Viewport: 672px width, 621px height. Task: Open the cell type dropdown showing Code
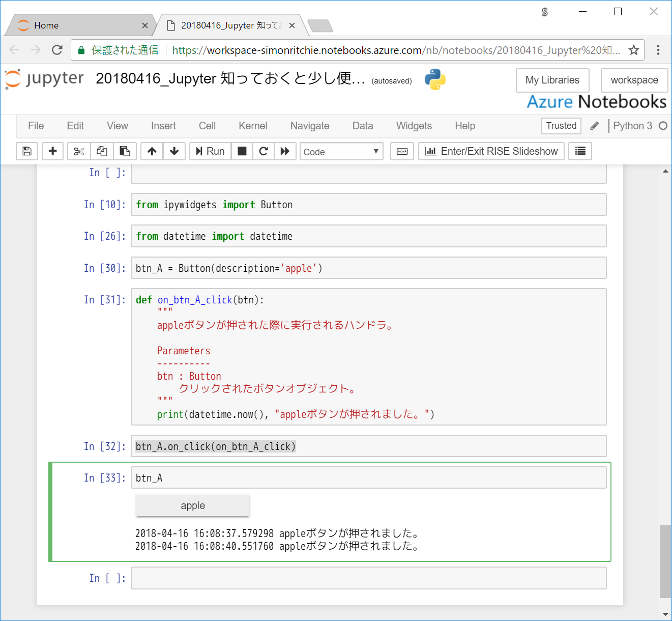click(x=341, y=151)
